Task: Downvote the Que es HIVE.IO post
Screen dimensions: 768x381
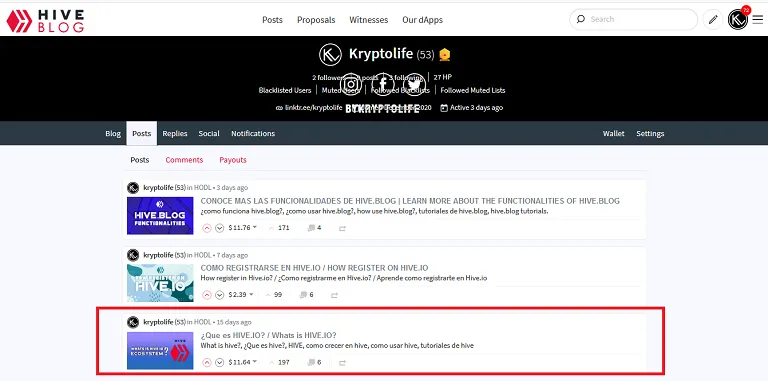Action: click(219, 362)
